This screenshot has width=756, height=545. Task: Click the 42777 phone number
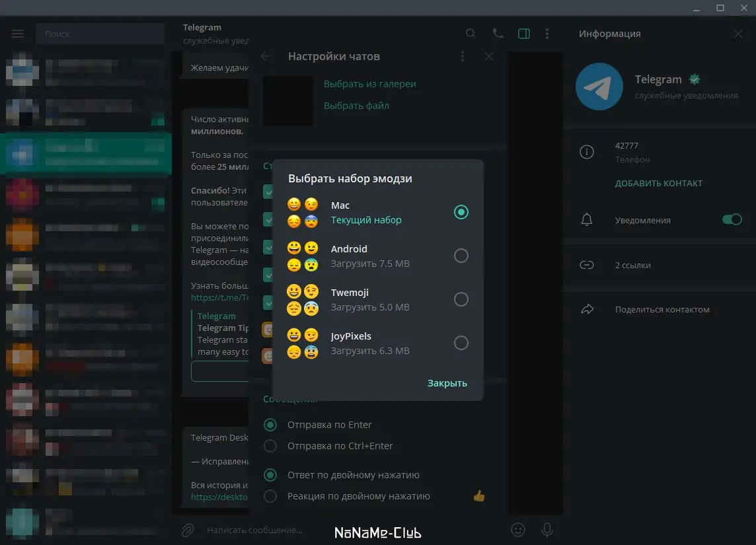(x=626, y=145)
